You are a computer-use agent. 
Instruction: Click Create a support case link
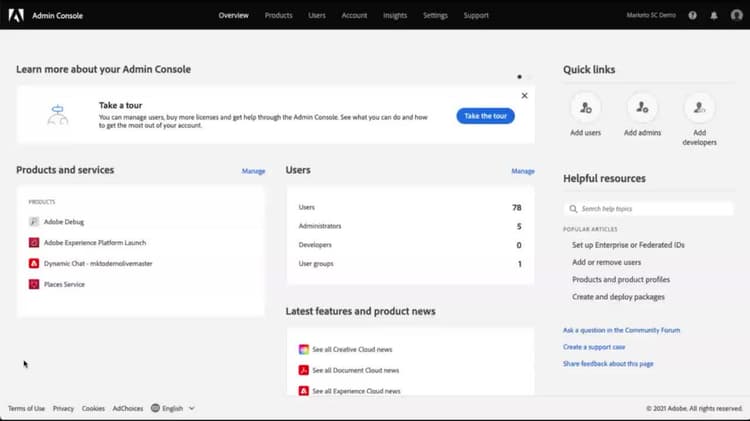point(594,347)
